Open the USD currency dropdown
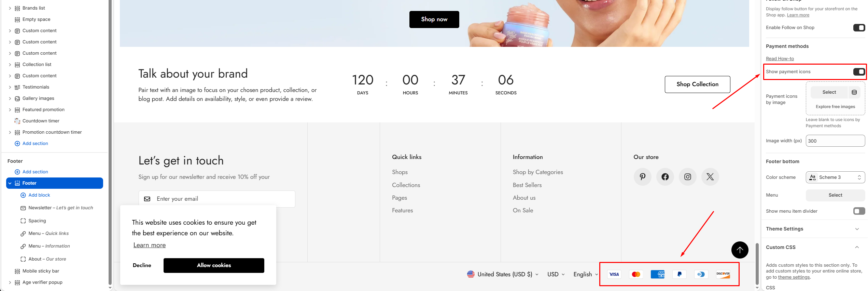The image size is (868, 291). click(x=556, y=274)
